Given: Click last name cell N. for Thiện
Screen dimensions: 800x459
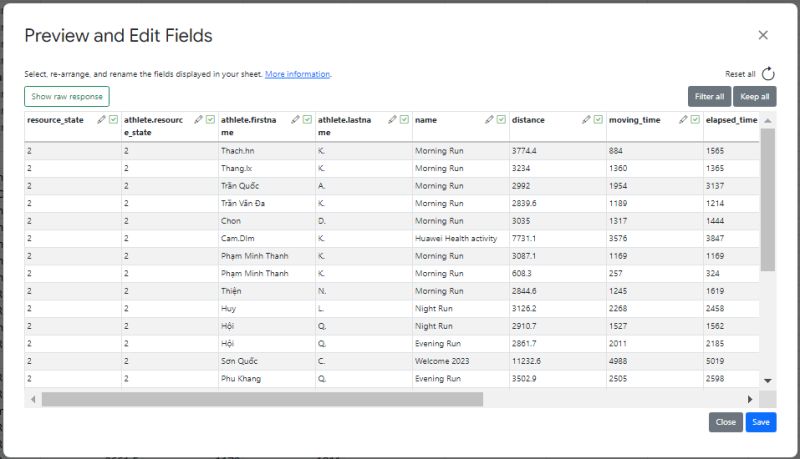Looking at the screenshot, I should (364, 291).
